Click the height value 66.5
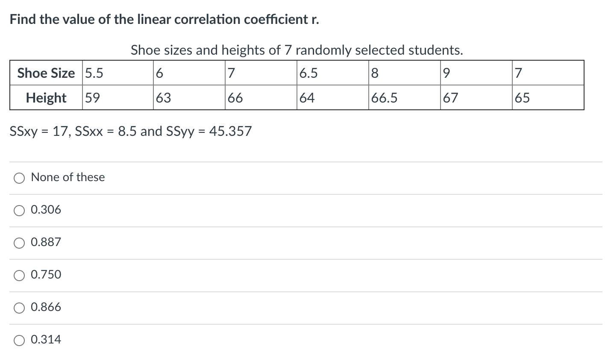Screen dimensions: 611x364 (x=384, y=98)
